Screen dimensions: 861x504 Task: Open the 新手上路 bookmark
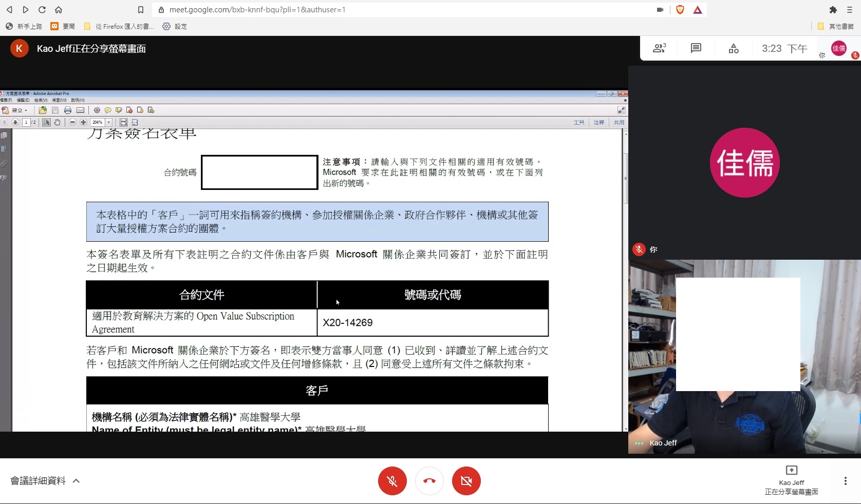click(x=24, y=26)
